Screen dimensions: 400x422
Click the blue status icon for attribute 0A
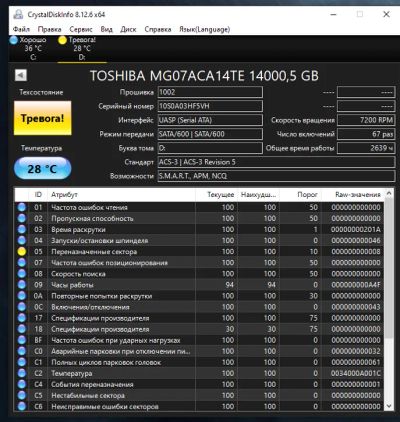click(22, 296)
